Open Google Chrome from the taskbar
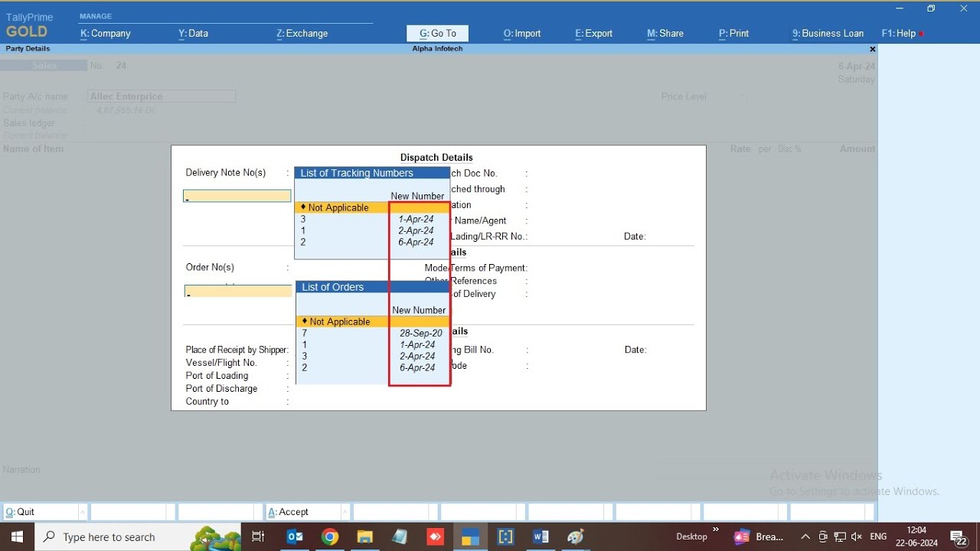This screenshot has height=551, width=980. (330, 536)
